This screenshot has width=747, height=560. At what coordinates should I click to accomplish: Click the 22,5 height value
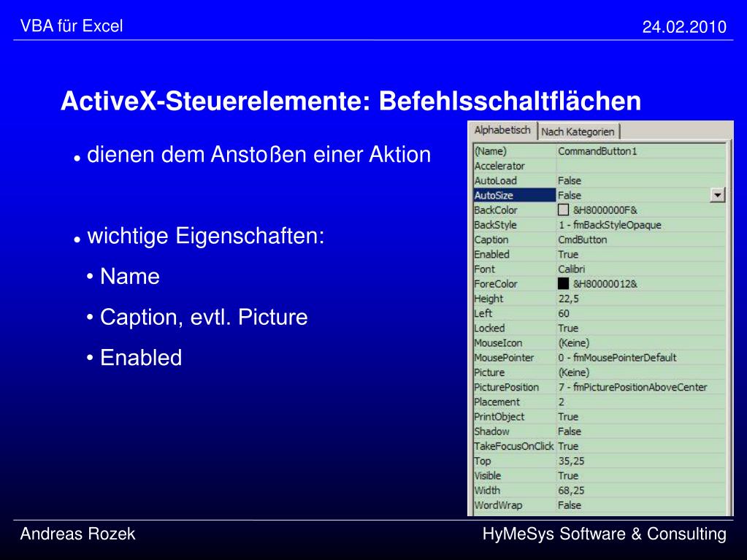568,299
